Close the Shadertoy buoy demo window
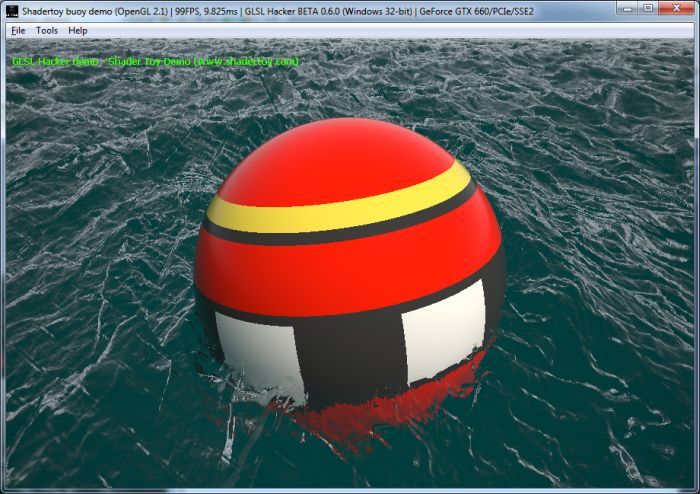 [676, 8]
